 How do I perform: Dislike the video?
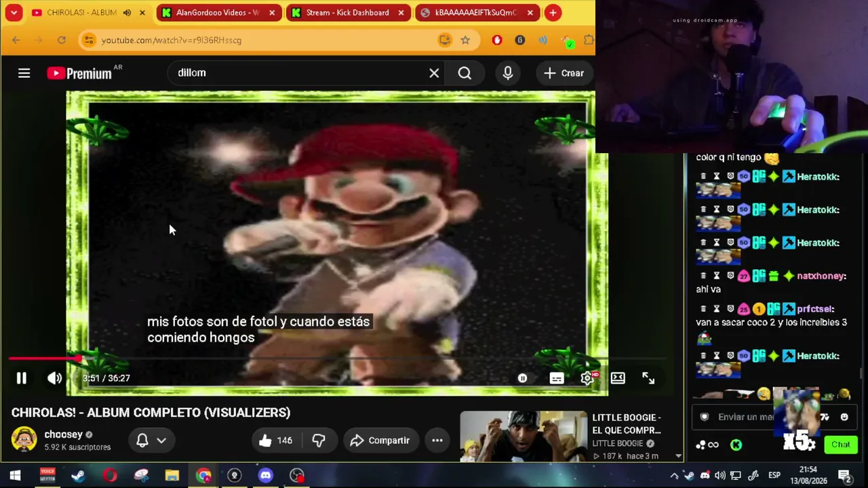318,441
